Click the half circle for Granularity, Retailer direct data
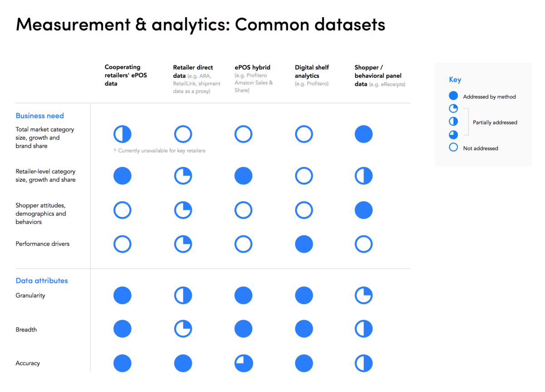The width and height of the screenshot is (545, 392). (x=183, y=296)
